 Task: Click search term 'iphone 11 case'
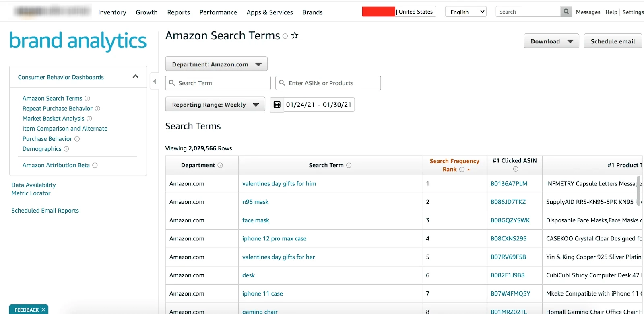coord(262,294)
